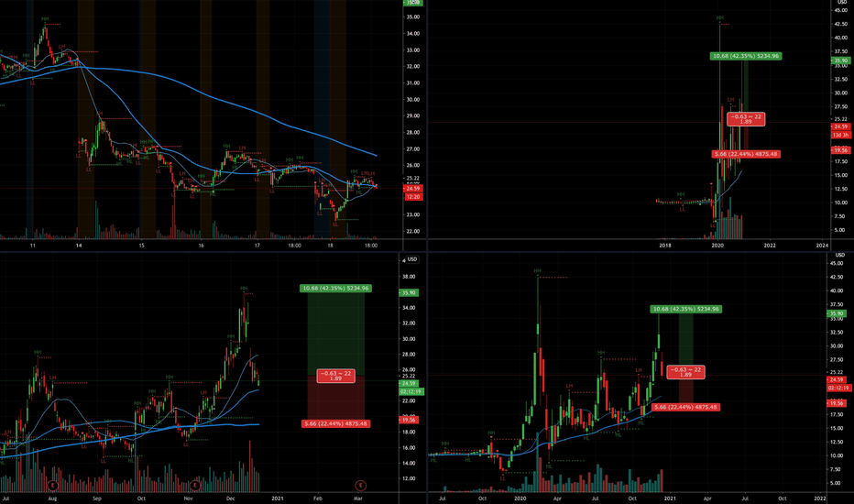Click the 25.22 price label in top-left chart
The image size is (854, 504).
click(413, 178)
